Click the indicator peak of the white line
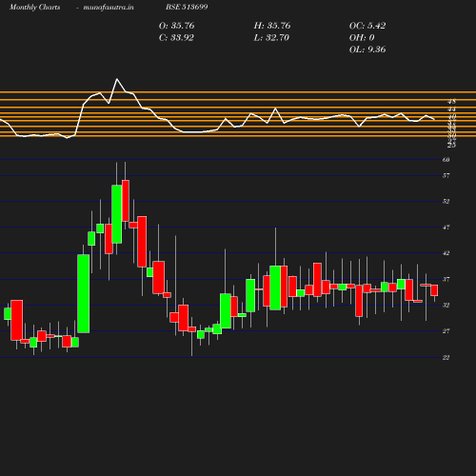The width and height of the screenshot is (476, 476). pos(117,79)
